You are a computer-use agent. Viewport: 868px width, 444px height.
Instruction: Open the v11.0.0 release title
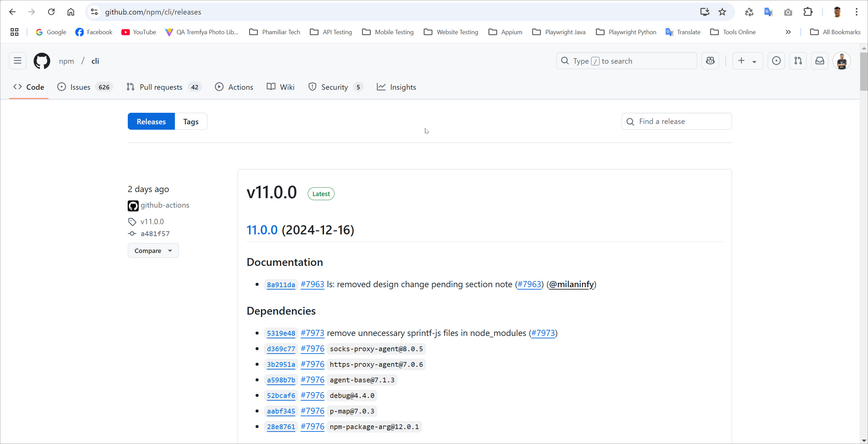[x=271, y=192]
